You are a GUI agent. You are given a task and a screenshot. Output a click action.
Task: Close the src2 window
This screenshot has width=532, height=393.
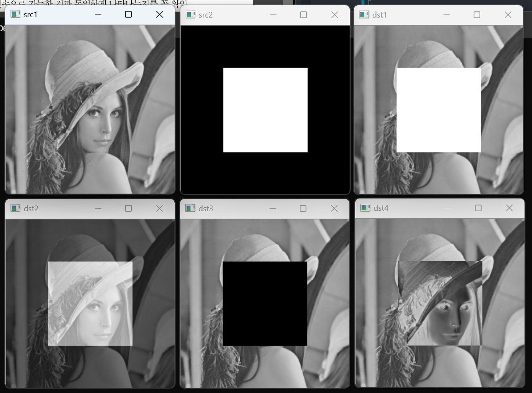(334, 15)
